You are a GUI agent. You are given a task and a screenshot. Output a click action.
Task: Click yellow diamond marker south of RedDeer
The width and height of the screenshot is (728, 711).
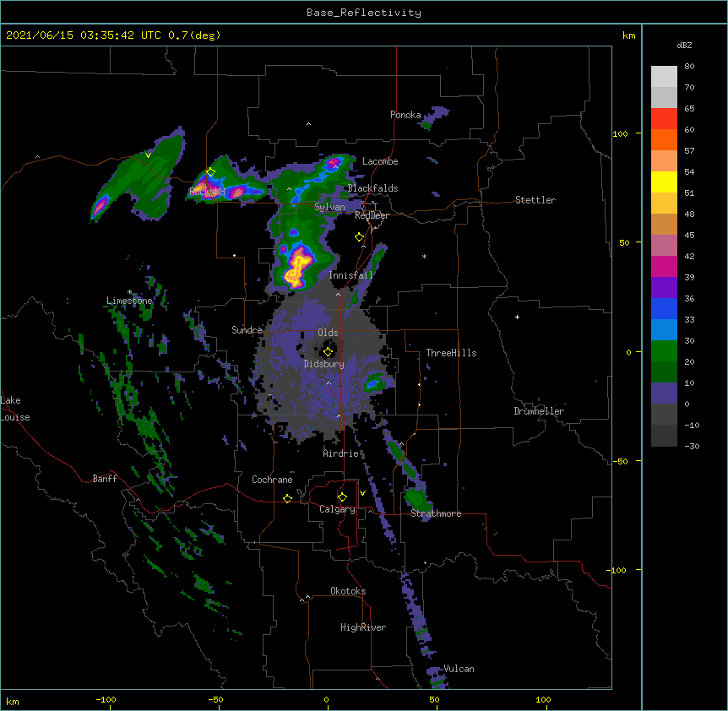pos(359,237)
